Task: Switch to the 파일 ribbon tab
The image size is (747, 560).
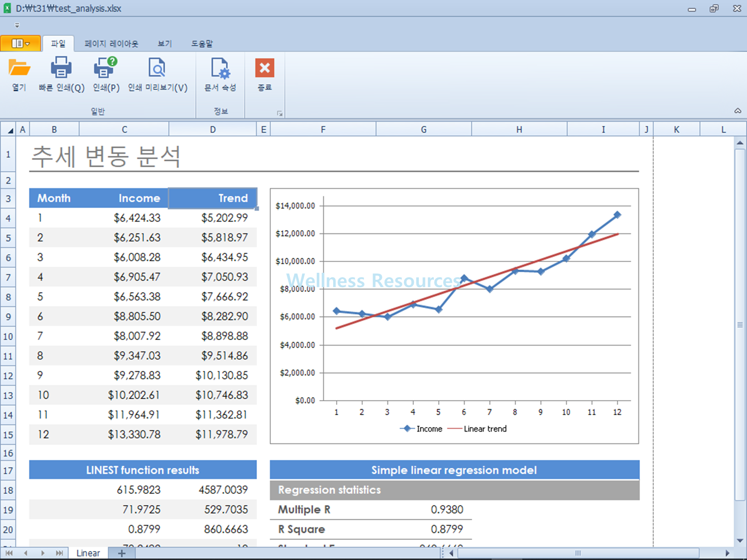Action: point(58,43)
